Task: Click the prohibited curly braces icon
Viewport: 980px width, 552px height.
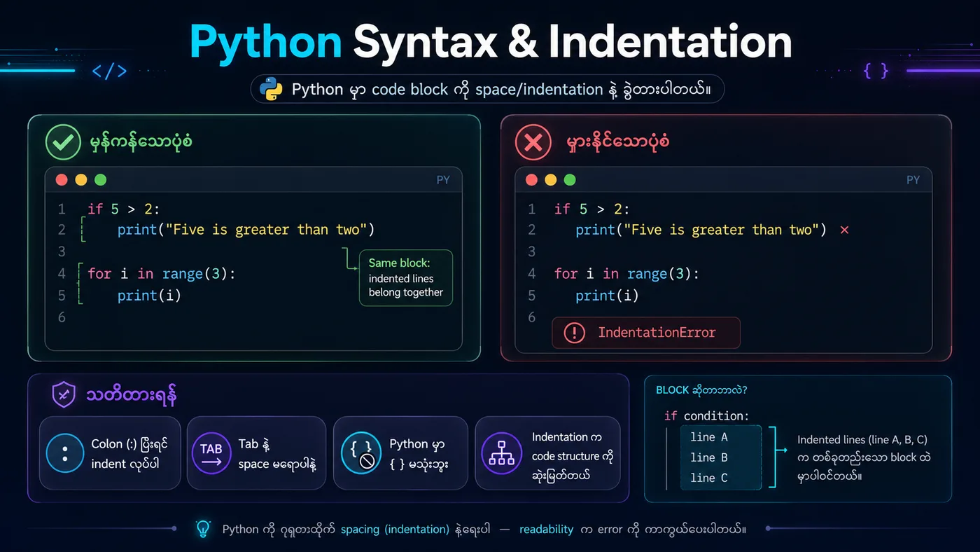Action: [360, 453]
